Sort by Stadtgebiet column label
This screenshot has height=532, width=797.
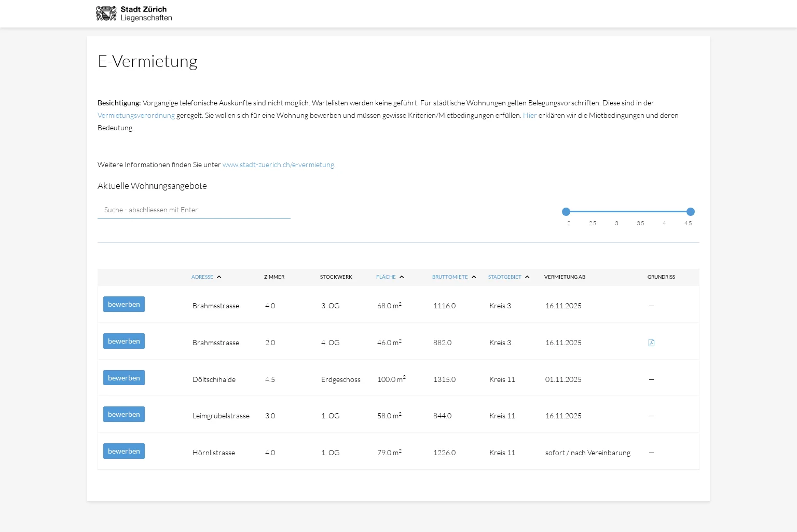point(504,277)
